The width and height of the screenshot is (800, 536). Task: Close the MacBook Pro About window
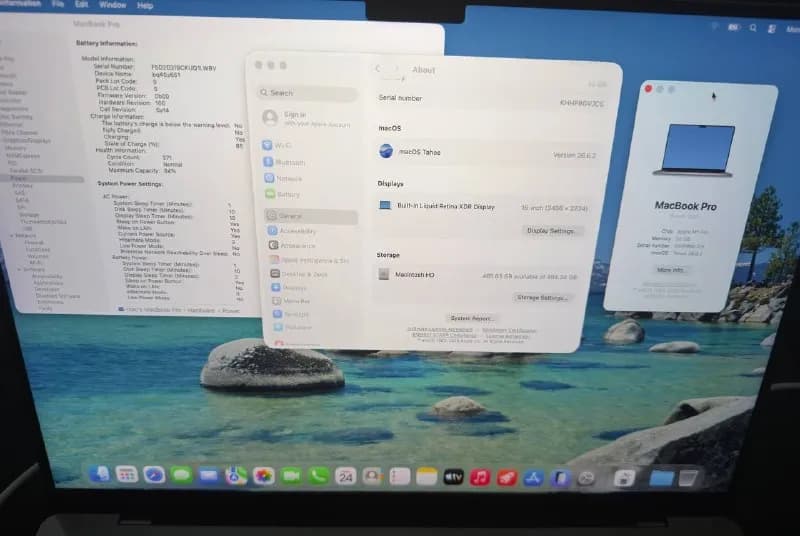[648, 89]
